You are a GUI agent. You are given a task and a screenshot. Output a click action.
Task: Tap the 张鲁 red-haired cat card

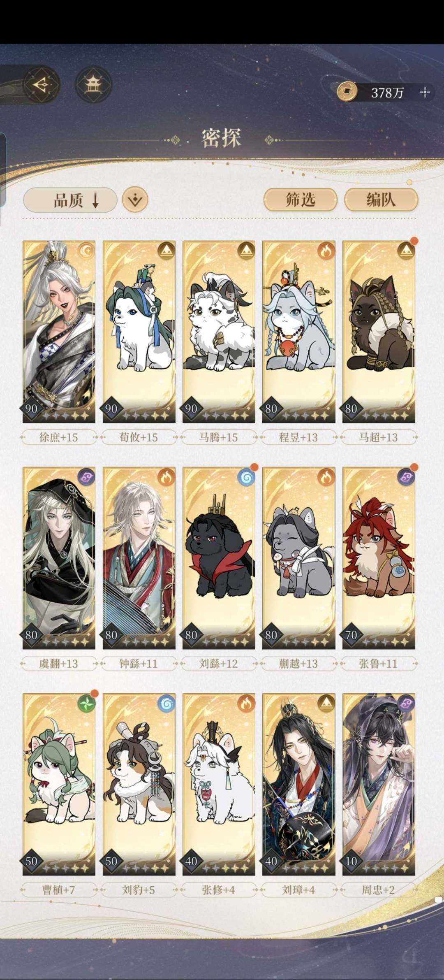tap(379, 558)
